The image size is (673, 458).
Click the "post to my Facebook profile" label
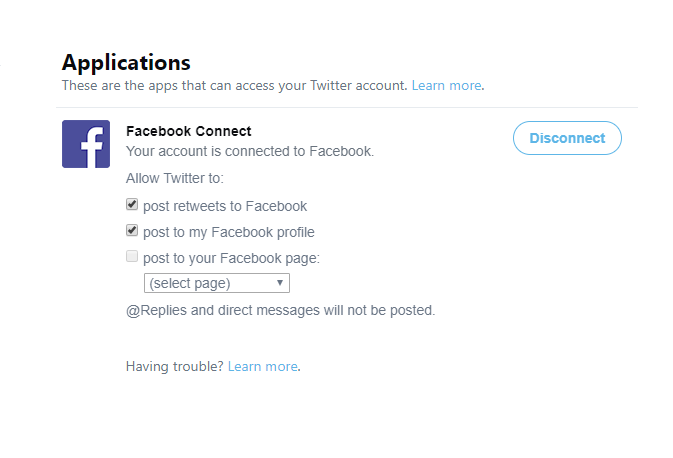tap(229, 232)
